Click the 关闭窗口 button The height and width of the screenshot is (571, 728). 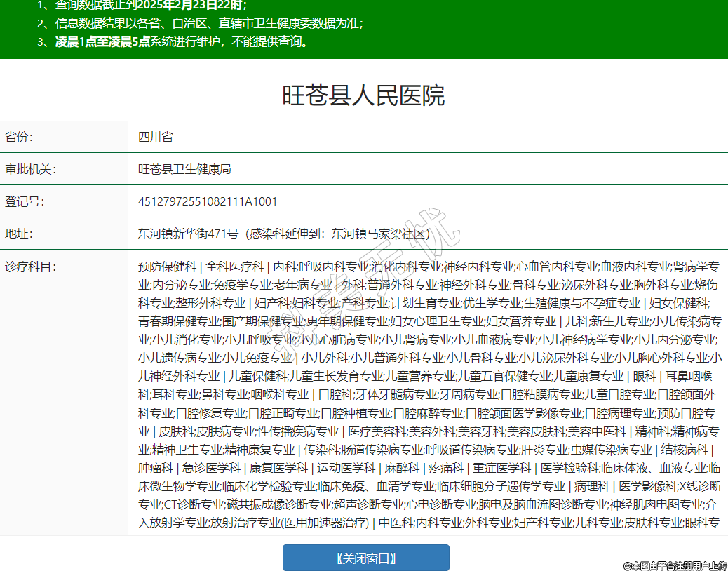365,558
